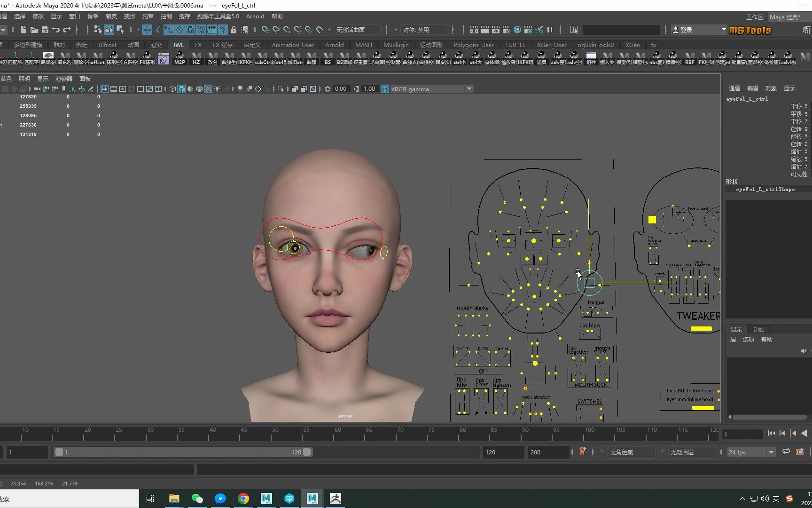Open the 骨架 menu in menu bar
Screen dimensions: 812x508
point(93,16)
